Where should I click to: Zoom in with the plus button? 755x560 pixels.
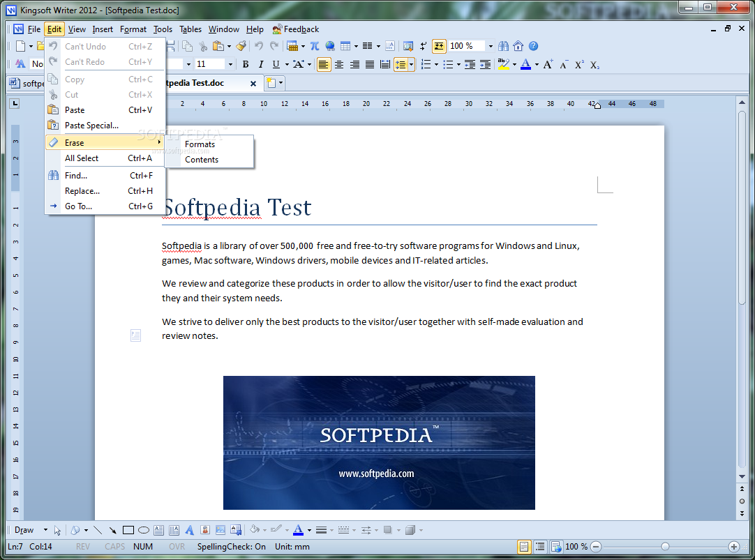(734, 547)
